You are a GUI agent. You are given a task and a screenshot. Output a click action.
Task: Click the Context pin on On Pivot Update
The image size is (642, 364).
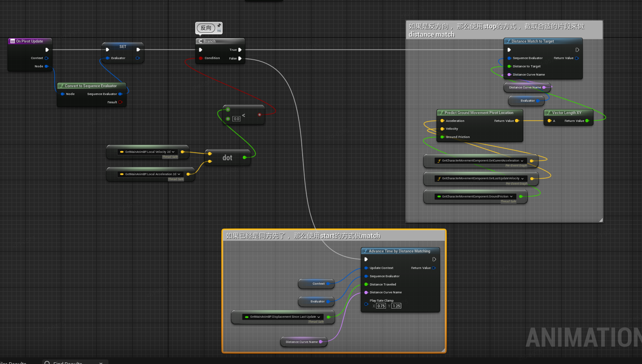pos(46,58)
